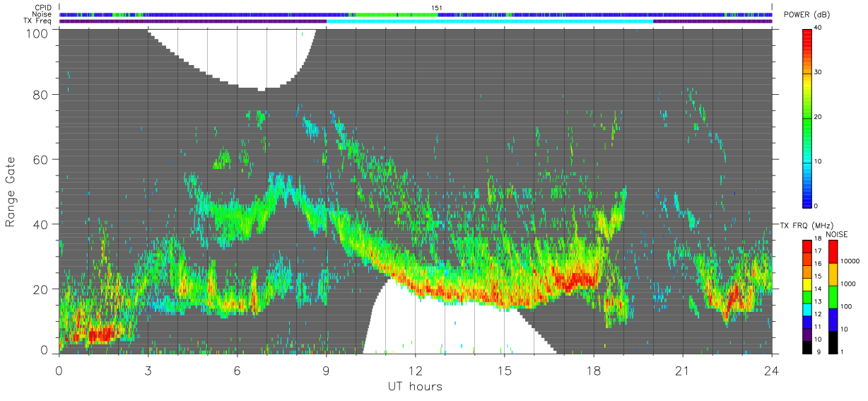Click the red swatch in NOISE legend
This screenshot has width=868, height=401.
(833, 252)
